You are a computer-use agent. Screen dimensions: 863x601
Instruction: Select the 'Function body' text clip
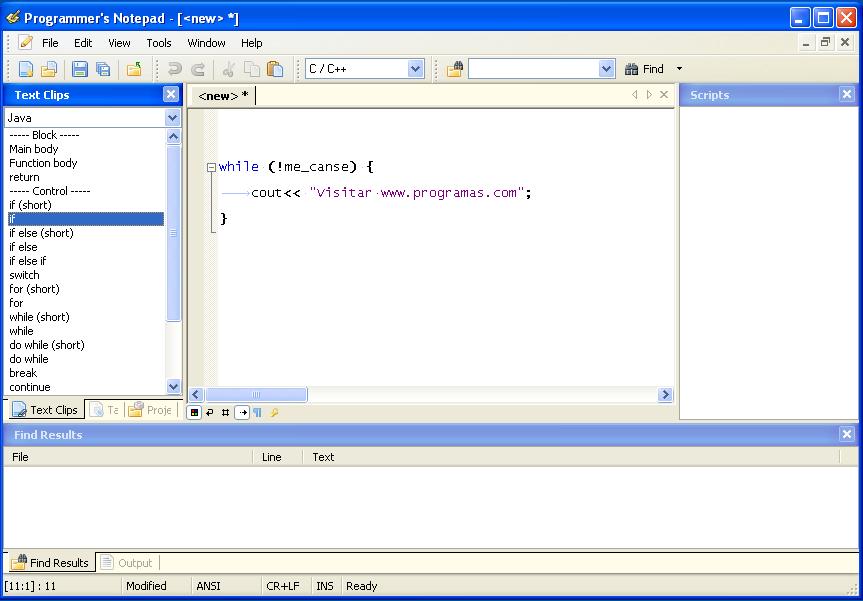click(x=43, y=163)
